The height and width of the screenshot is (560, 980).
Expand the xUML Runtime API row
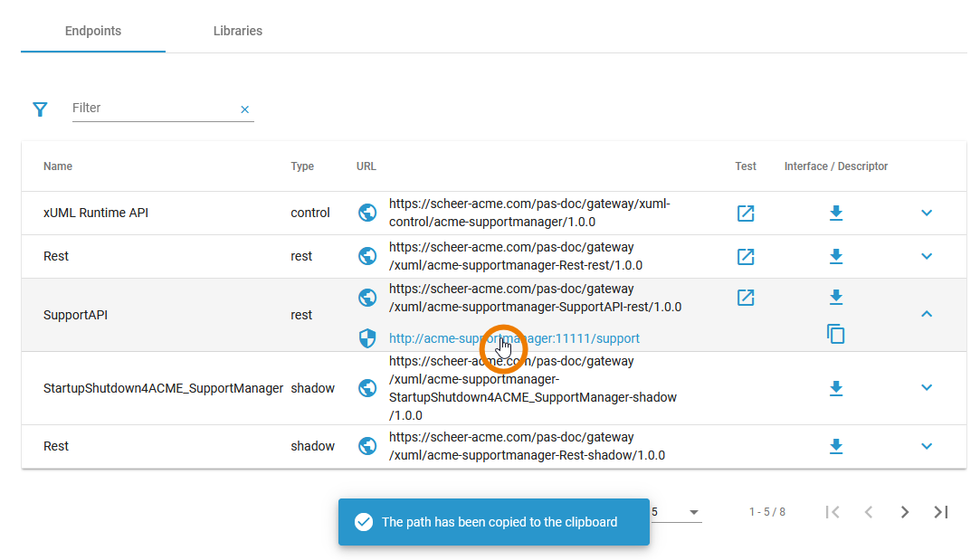(927, 213)
